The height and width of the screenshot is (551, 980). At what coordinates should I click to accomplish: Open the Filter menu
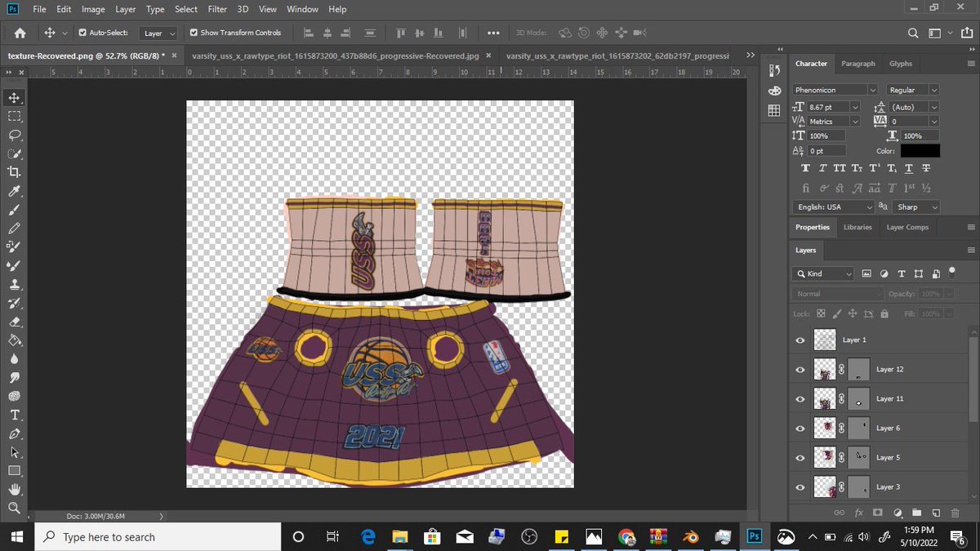coord(217,9)
